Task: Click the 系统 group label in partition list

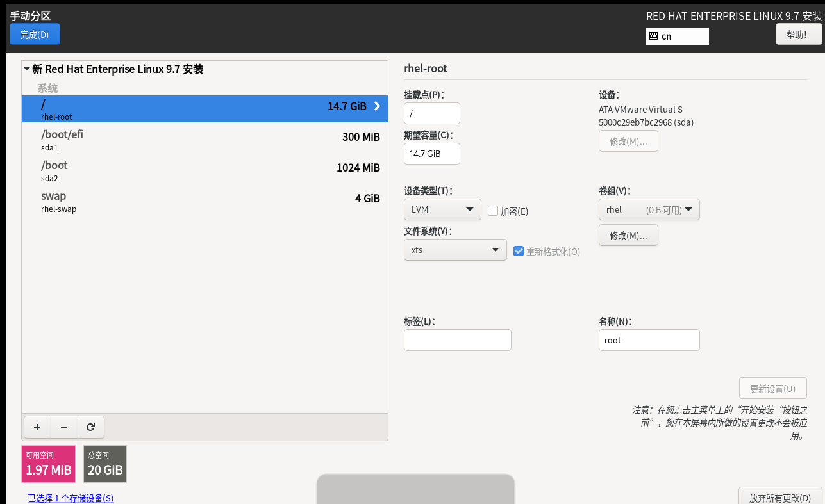Action: (47, 88)
